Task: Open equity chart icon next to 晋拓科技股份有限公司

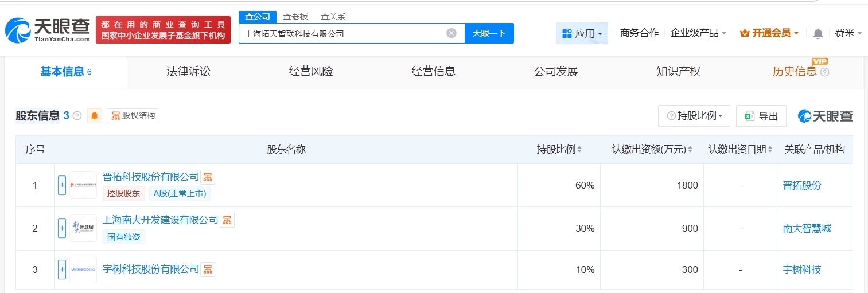Action: 208,177
